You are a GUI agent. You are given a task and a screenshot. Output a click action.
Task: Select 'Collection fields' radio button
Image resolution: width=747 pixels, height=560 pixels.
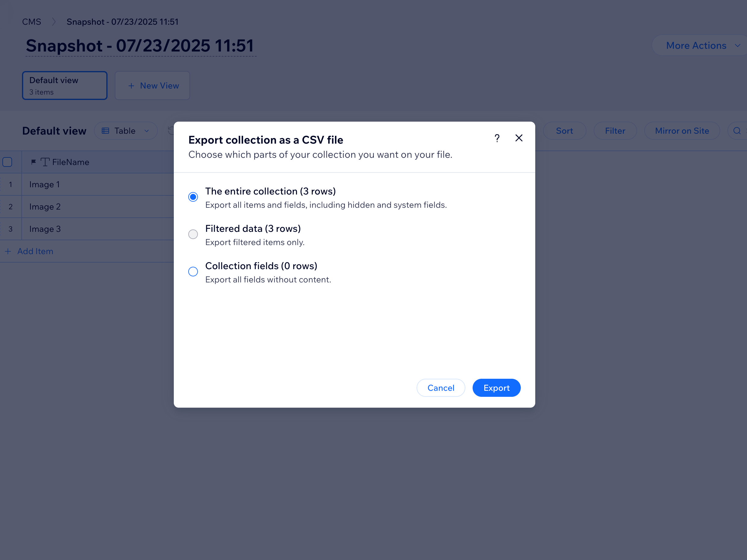coord(193,272)
